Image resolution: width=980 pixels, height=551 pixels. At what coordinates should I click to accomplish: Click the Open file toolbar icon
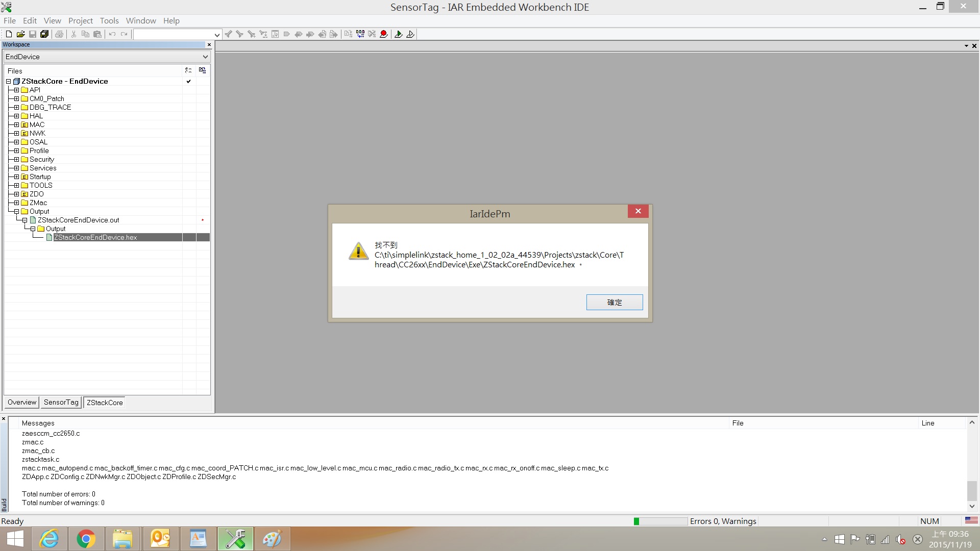pos(20,34)
